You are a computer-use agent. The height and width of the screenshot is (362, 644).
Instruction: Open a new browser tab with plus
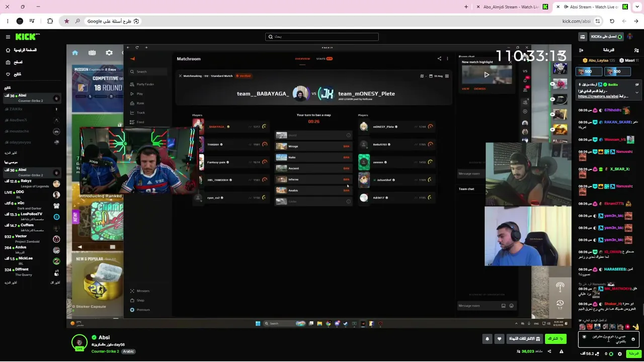[466, 7]
